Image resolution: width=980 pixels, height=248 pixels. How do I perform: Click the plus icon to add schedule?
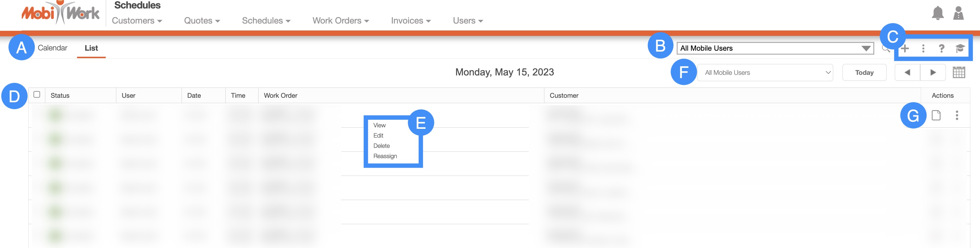(905, 48)
